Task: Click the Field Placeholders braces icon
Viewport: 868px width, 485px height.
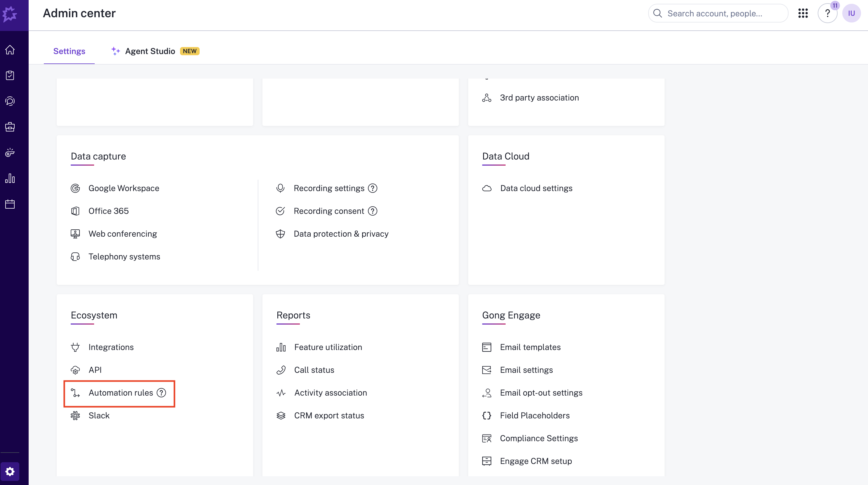Action: point(487,416)
